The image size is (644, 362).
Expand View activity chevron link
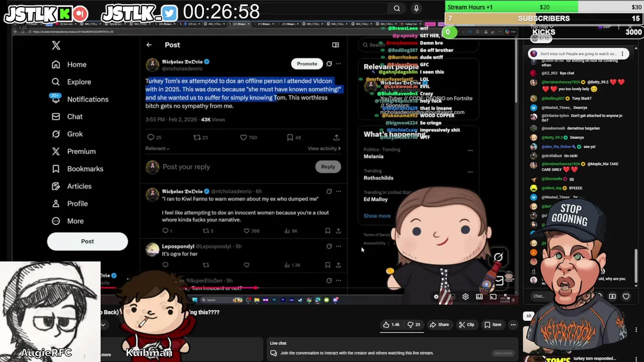[324, 148]
